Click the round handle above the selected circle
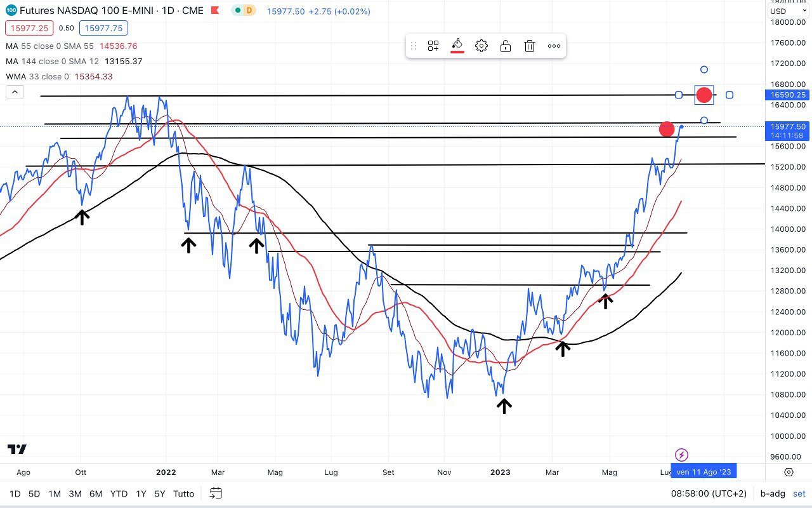This screenshot has width=812, height=508. click(704, 70)
